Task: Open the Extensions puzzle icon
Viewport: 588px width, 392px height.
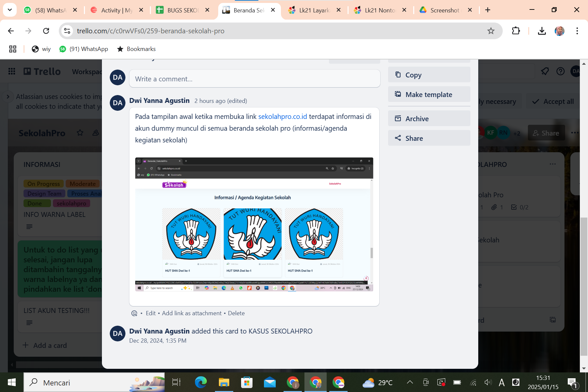Action: pyautogui.click(x=516, y=31)
